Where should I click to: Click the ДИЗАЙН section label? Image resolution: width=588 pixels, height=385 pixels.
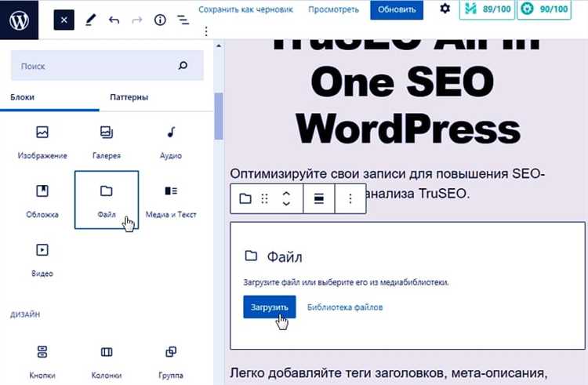coord(25,314)
